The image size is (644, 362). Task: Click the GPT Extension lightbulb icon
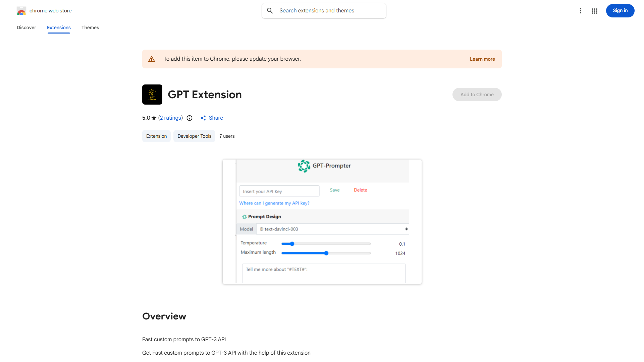[152, 95]
